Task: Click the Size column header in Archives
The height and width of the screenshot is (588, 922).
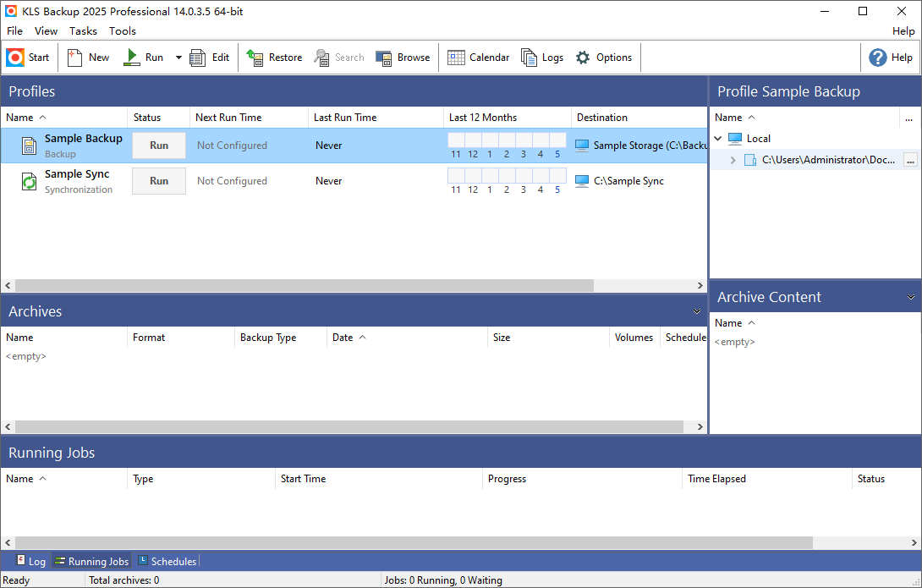Action: pos(548,338)
